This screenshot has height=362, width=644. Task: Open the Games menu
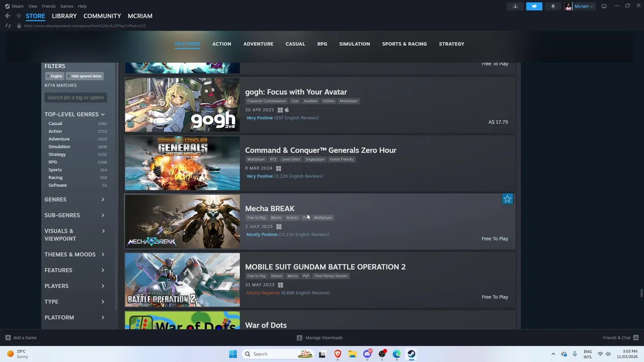click(x=66, y=6)
